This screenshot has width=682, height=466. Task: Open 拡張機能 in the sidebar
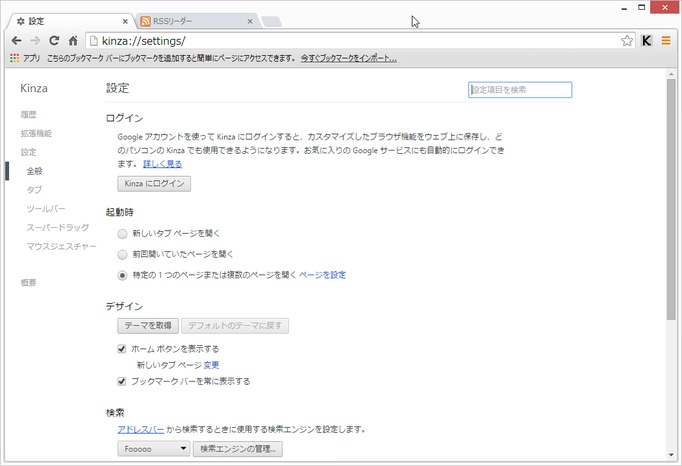(x=36, y=134)
